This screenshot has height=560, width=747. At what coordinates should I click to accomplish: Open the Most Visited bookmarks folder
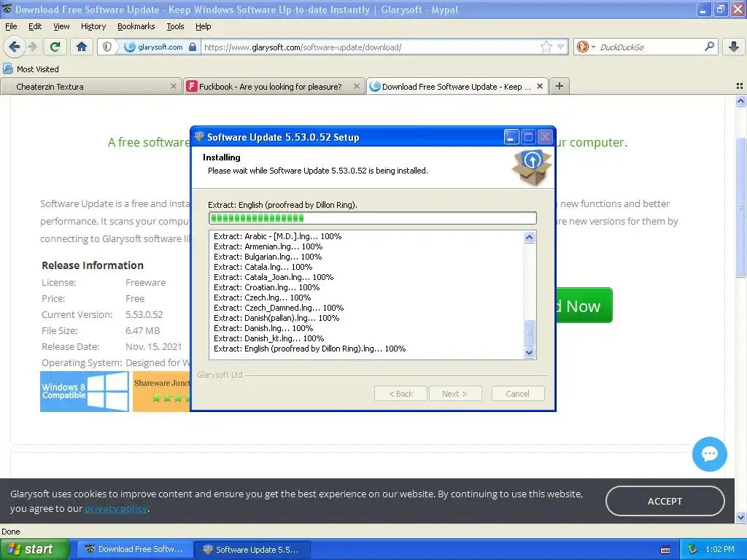coord(31,69)
